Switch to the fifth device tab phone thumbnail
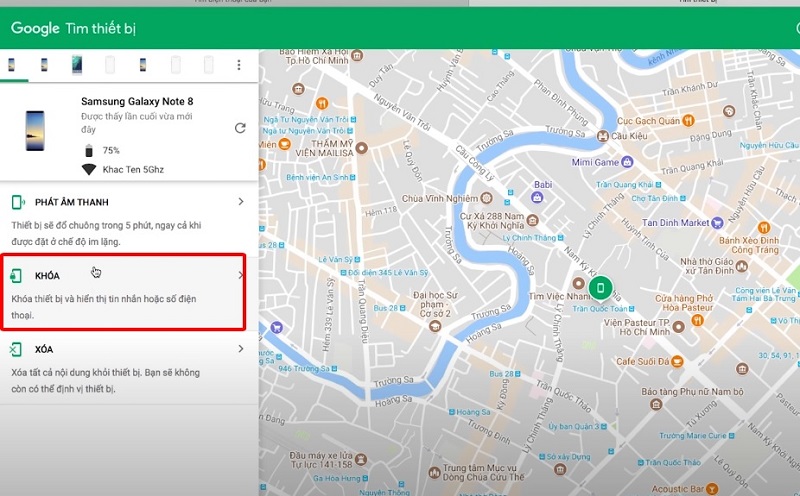800x496 pixels. click(x=143, y=65)
